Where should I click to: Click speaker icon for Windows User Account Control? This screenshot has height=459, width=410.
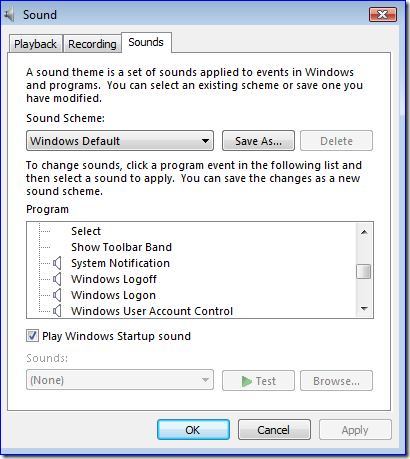click(x=57, y=311)
